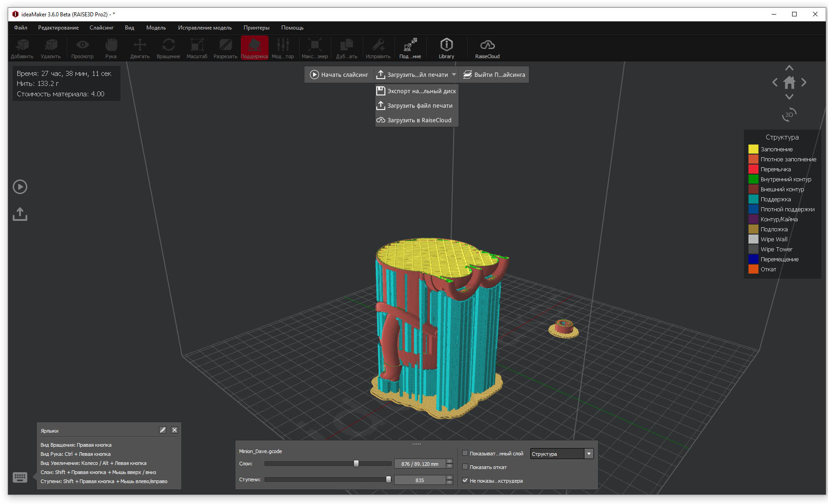Choose Экспорт на...льный диск from the dropdown
Viewport: 828px width, 504px height.
(416, 91)
